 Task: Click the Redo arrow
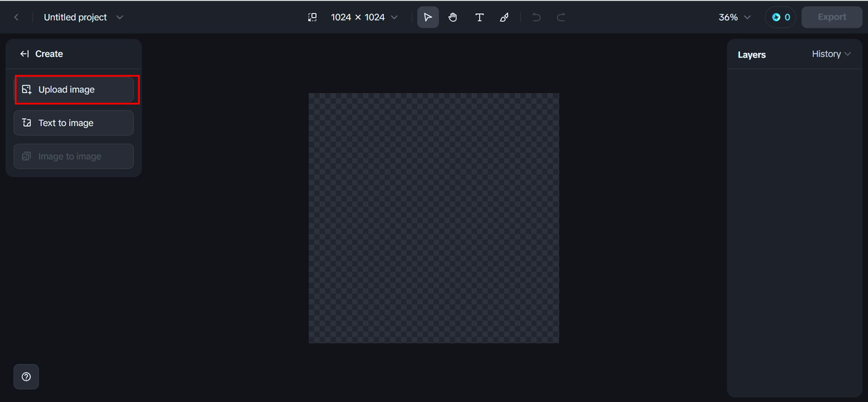click(561, 18)
